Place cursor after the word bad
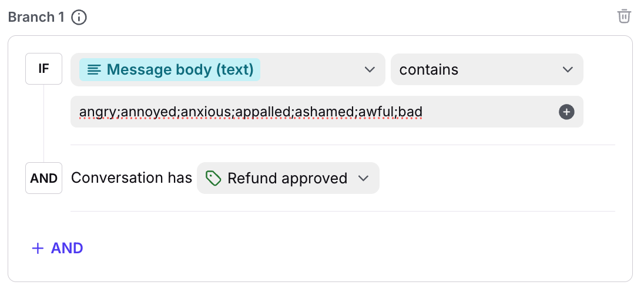Image resolution: width=644 pixels, height=295 pixels. click(x=424, y=112)
